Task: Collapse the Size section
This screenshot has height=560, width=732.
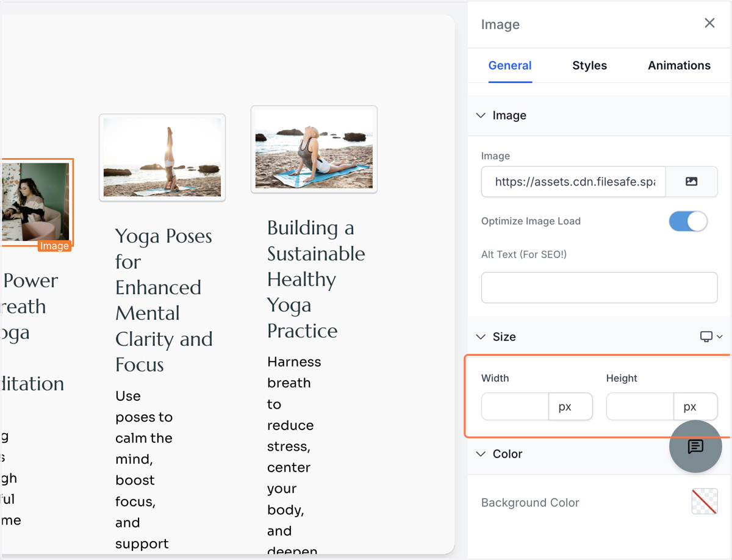Action: click(x=481, y=337)
